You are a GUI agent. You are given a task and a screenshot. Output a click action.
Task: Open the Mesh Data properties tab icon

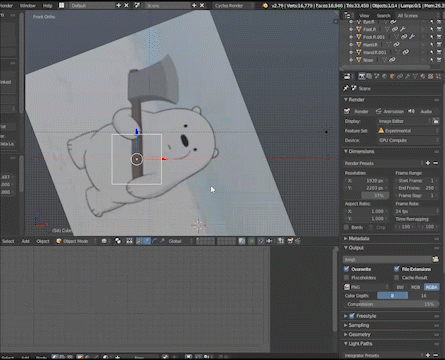point(415,77)
